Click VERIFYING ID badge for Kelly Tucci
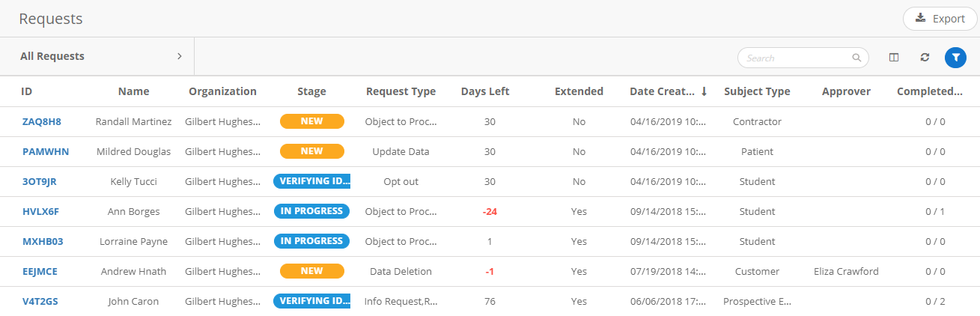 pyautogui.click(x=312, y=181)
